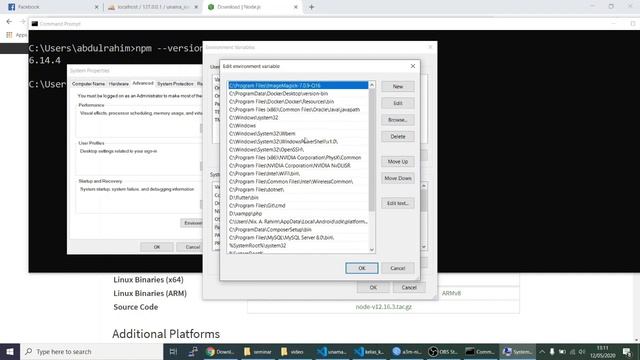The height and width of the screenshot is (360, 640).
Task: Select Intel WirelessCommon path entry
Action: click(298, 182)
